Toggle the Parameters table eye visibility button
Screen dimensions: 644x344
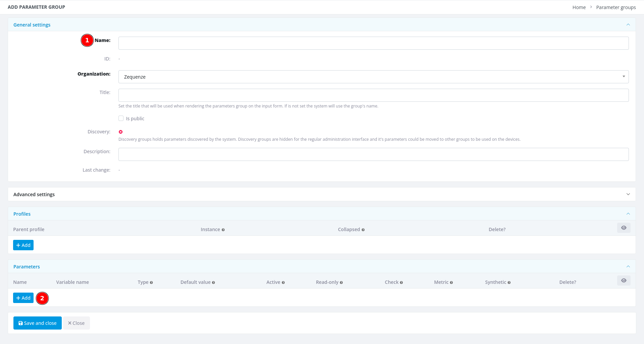pyautogui.click(x=624, y=281)
